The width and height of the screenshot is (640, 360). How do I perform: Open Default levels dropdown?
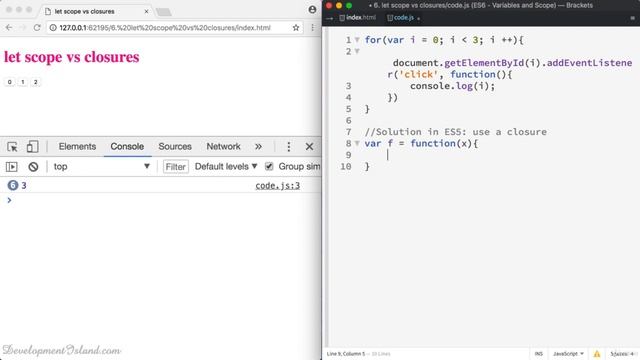click(226, 167)
